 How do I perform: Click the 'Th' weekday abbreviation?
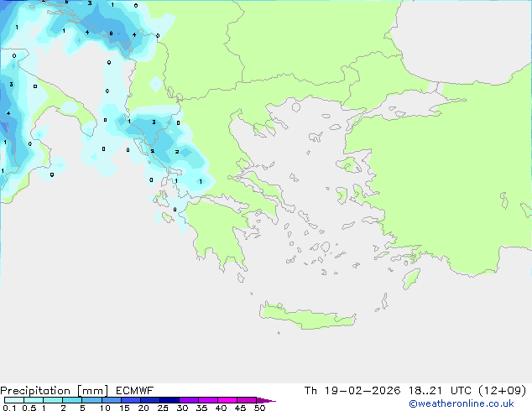coord(310,391)
